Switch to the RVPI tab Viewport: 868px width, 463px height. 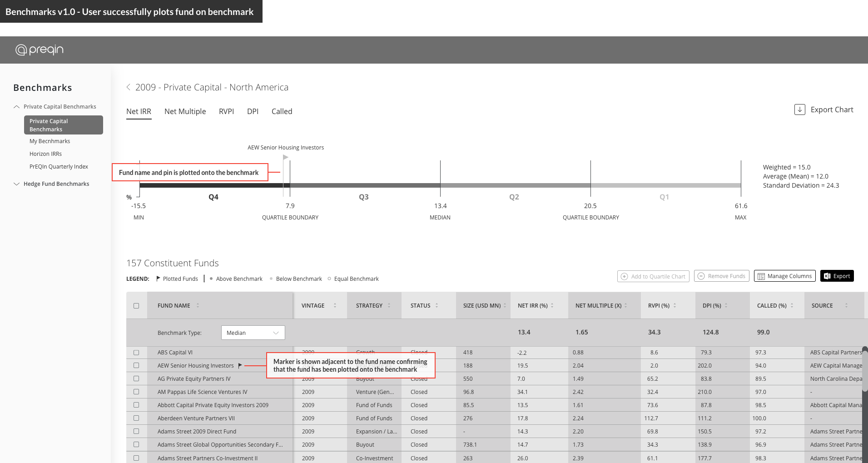(226, 111)
